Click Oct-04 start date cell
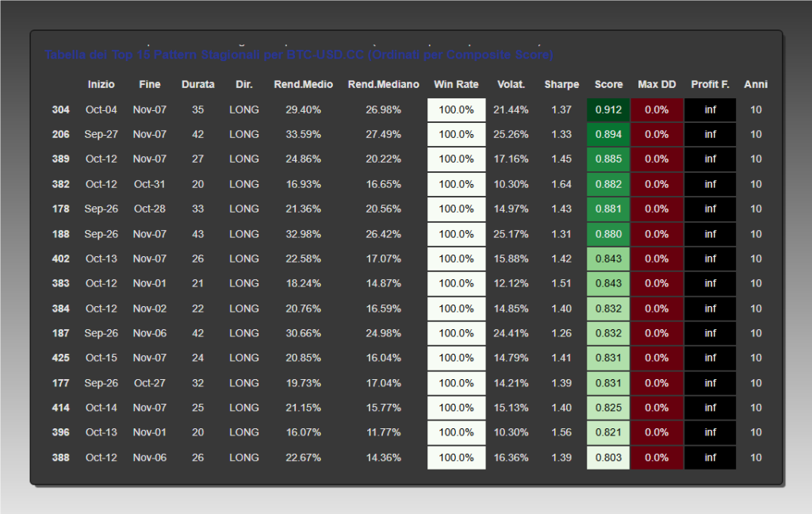The image size is (812, 514). [x=101, y=109]
